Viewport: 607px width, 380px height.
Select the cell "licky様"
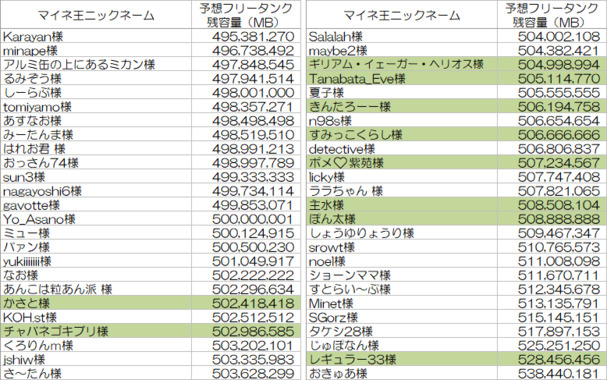click(402, 177)
